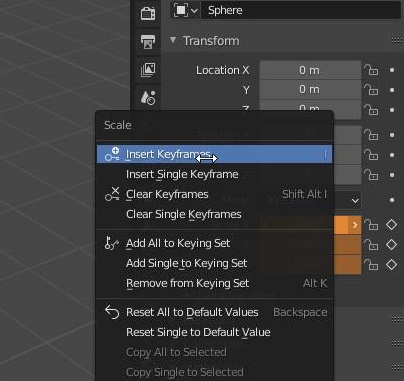The image size is (404, 381).
Task: Click the Location Z animate dot
Action: [392, 110]
